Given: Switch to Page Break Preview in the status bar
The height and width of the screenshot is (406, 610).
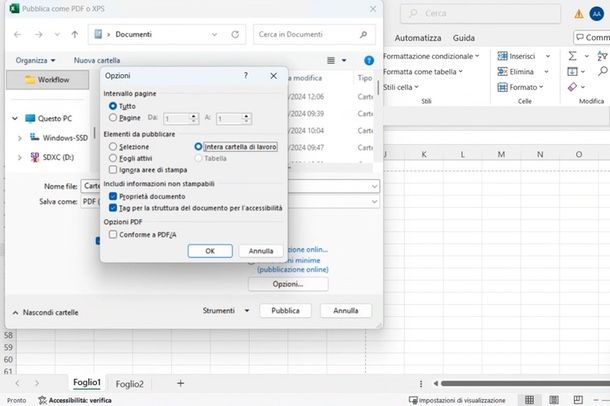Looking at the screenshot, I should point(578,400).
